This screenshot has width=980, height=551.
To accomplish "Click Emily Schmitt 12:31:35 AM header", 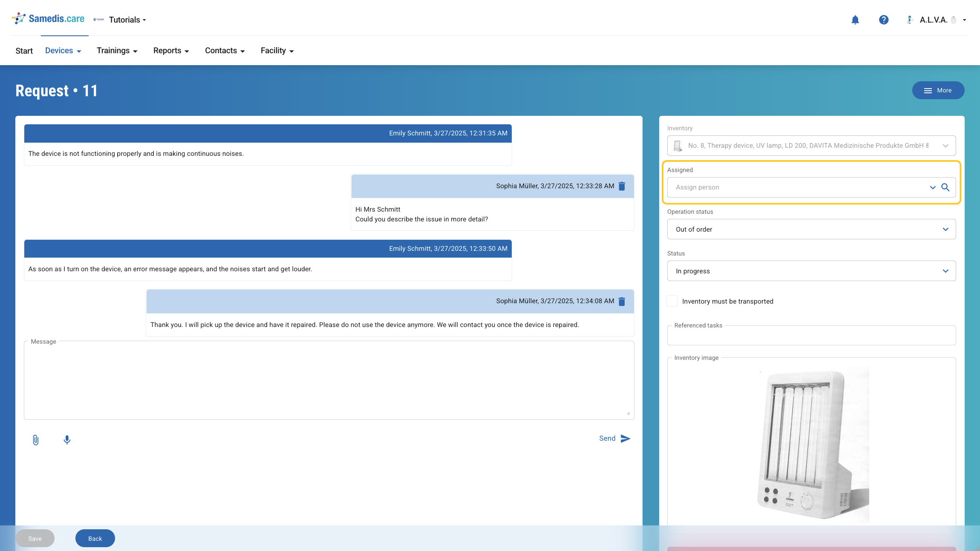I will 268,133.
